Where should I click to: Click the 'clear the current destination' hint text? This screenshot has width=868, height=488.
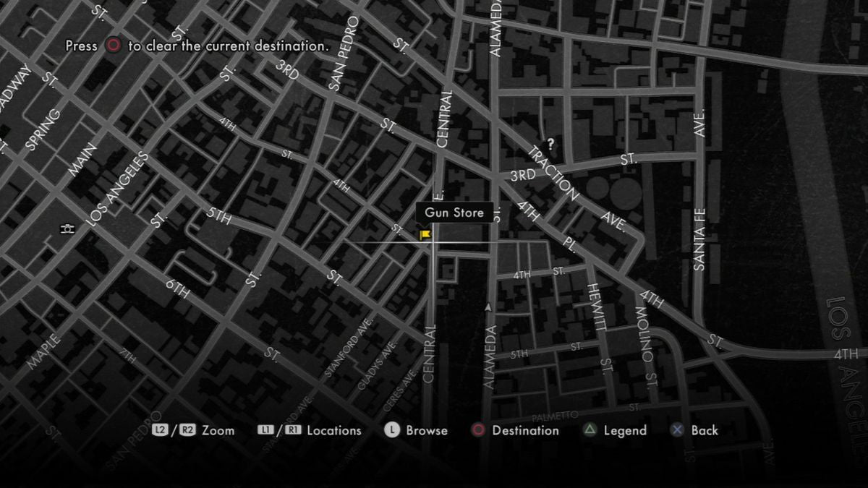(x=237, y=45)
